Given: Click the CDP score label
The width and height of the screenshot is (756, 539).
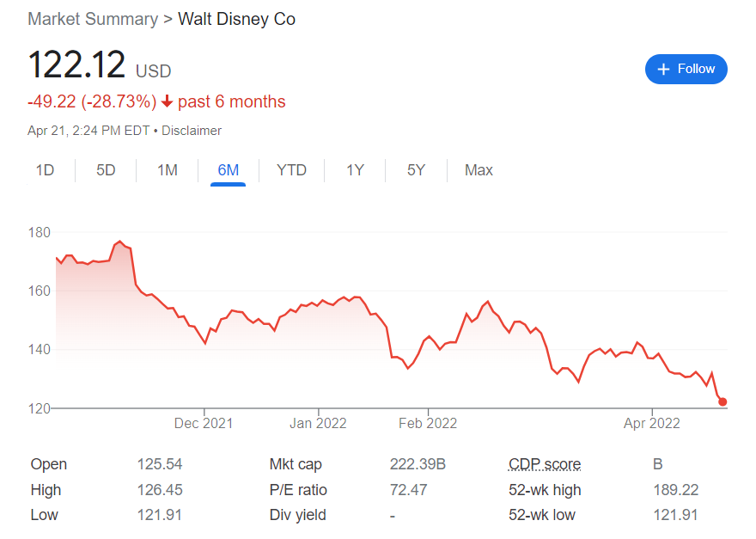Looking at the screenshot, I should tap(544, 464).
